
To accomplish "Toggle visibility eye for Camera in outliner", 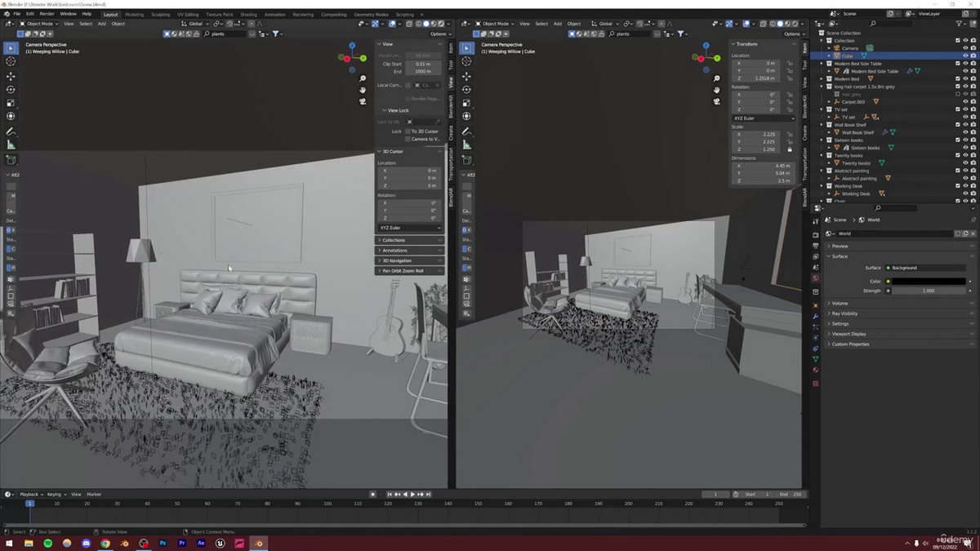I will point(965,48).
